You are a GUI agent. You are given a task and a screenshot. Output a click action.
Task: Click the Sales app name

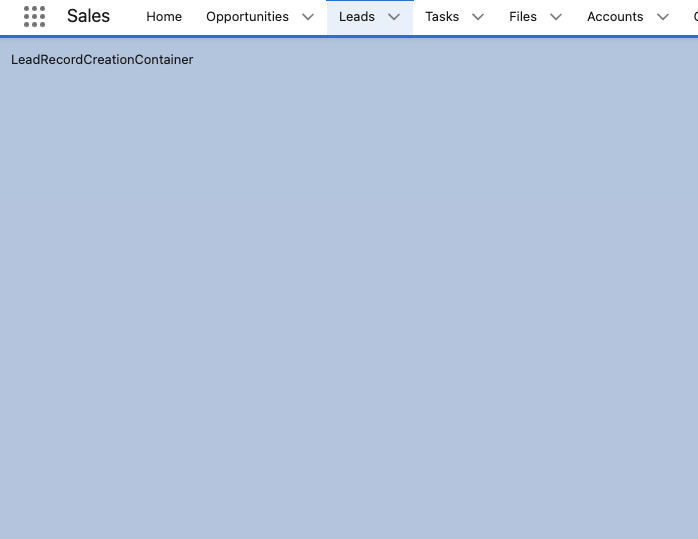tap(88, 16)
